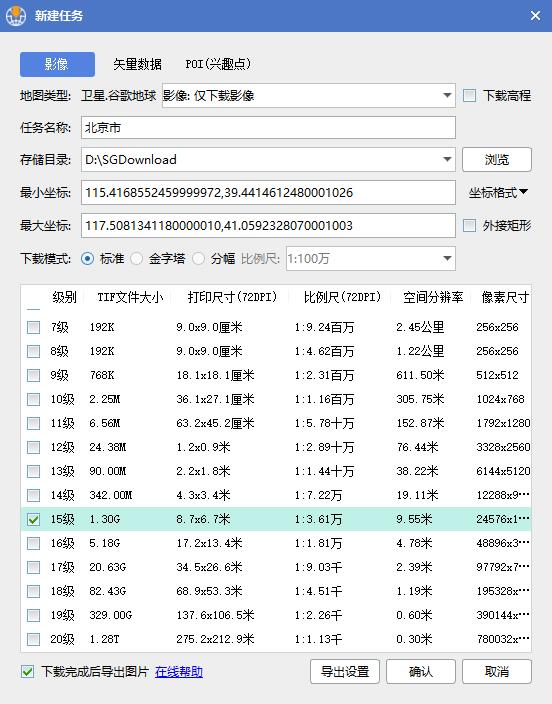
Task: Select the 标准 download mode radio
Action: [87, 259]
